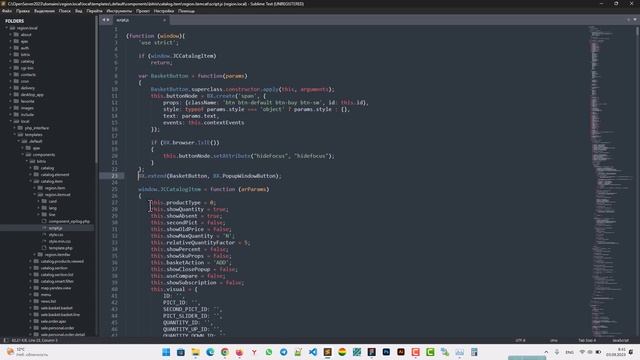
Task: Open the Настройки menu
Action: pyautogui.click(x=164, y=11)
